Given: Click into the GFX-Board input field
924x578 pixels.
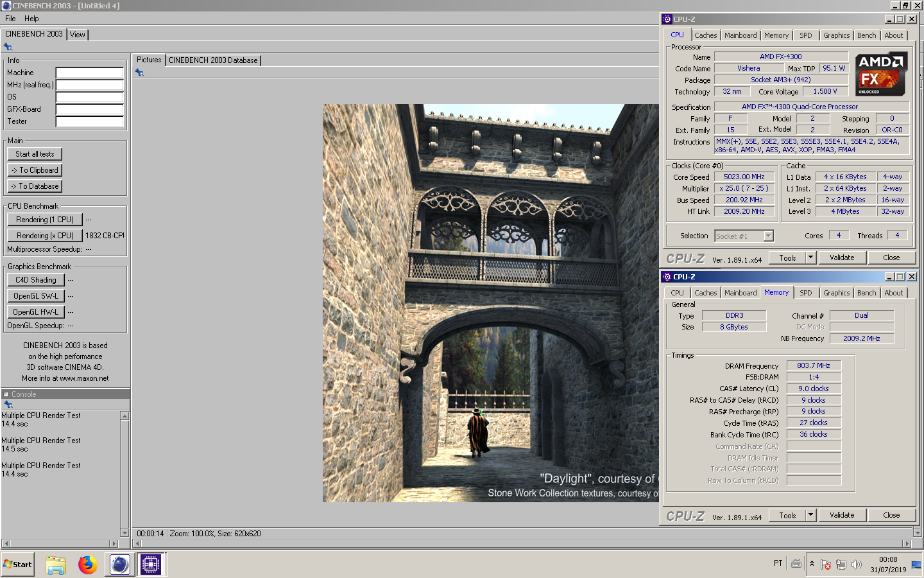Looking at the screenshot, I should [90, 109].
